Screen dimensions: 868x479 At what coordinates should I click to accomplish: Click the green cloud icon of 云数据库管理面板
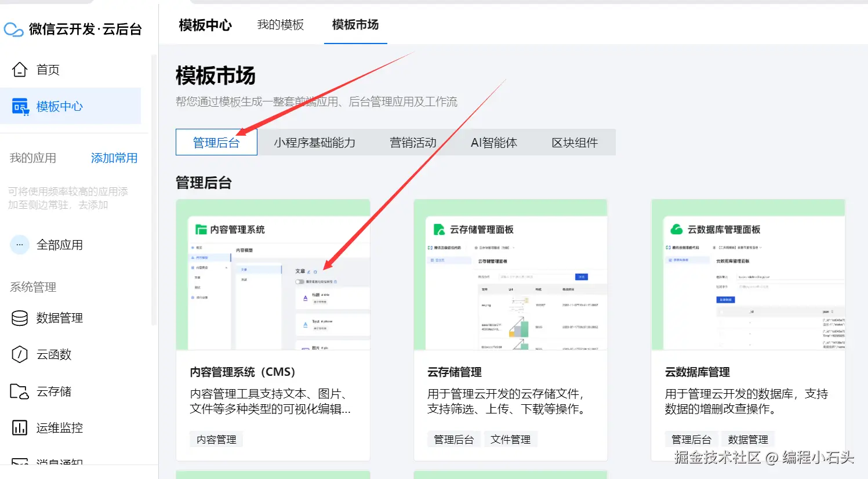(677, 230)
